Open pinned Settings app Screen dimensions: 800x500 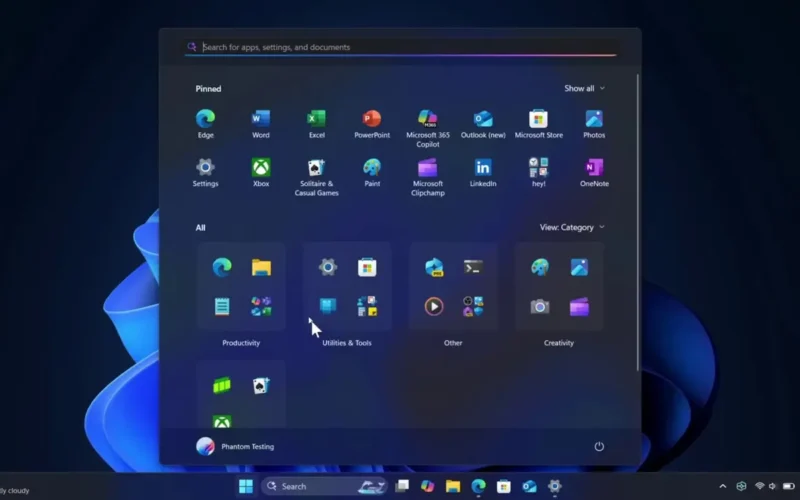point(206,172)
